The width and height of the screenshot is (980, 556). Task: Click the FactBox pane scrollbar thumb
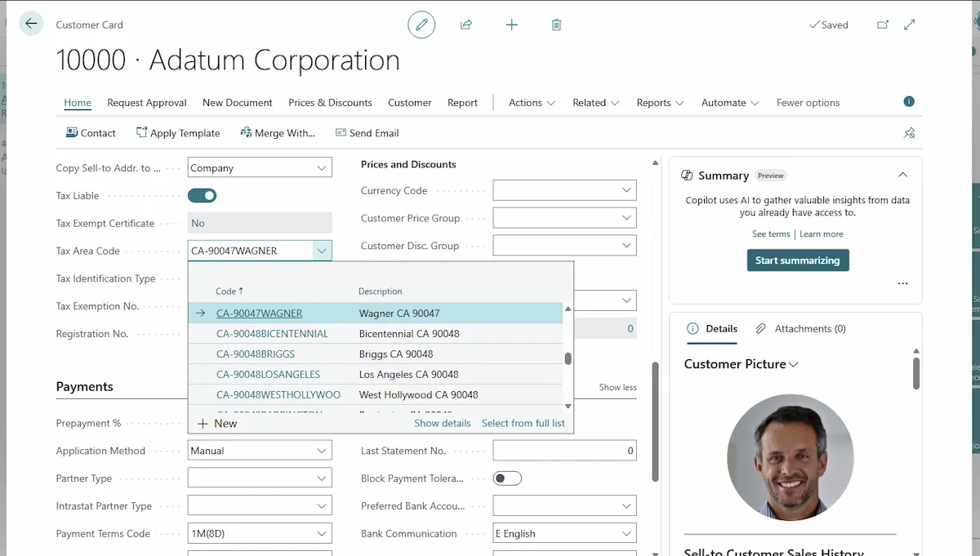(x=916, y=372)
